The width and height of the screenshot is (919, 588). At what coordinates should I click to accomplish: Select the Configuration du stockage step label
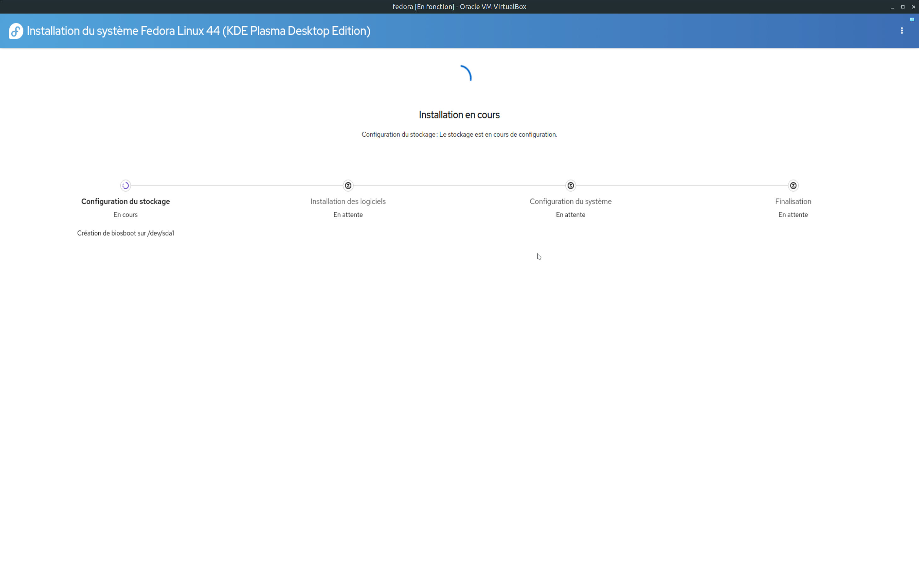coord(126,201)
